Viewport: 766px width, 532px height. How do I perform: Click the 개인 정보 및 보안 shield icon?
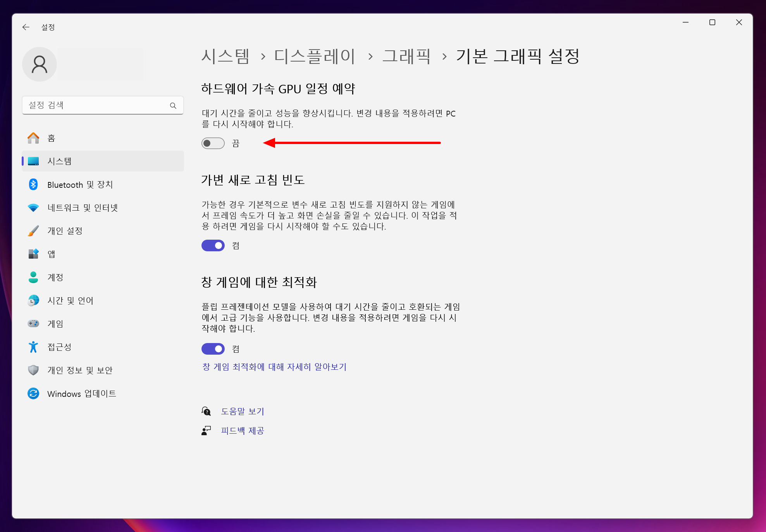point(33,370)
